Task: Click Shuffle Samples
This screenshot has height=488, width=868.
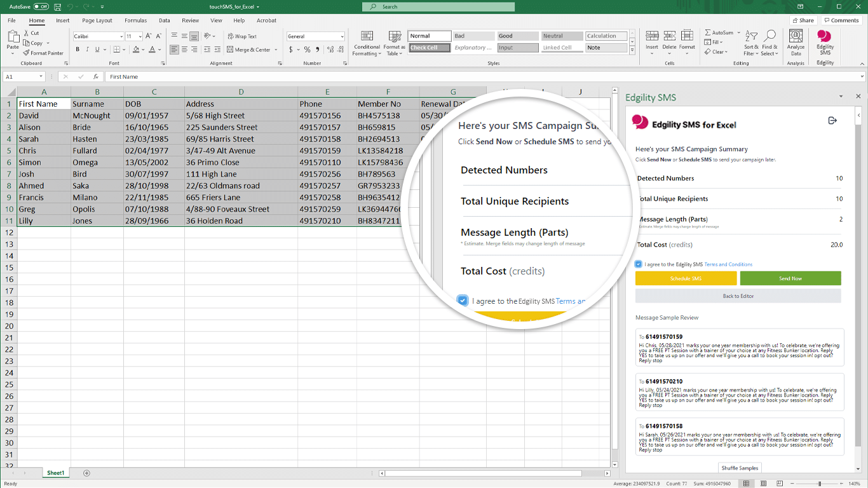Action: coord(740,468)
